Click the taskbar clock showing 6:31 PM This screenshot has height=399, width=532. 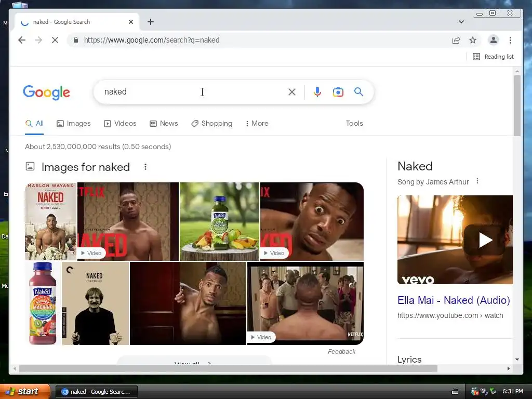click(x=512, y=392)
